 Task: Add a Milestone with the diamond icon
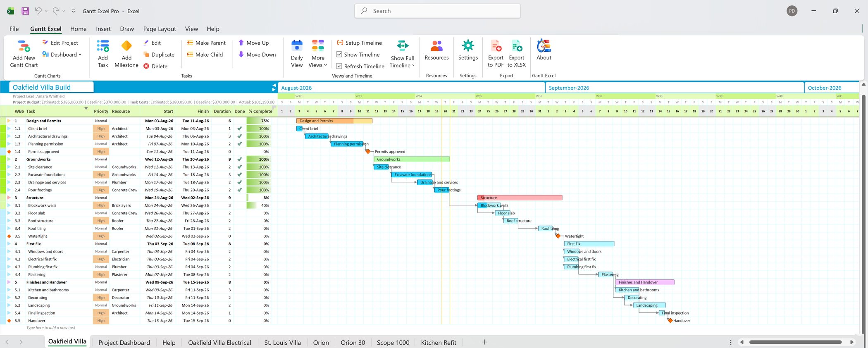pyautogui.click(x=126, y=45)
